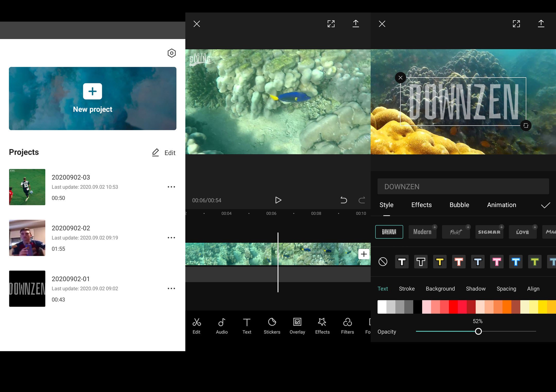Click the New Project button
Viewport: 556px width, 392px height.
pyautogui.click(x=92, y=98)
